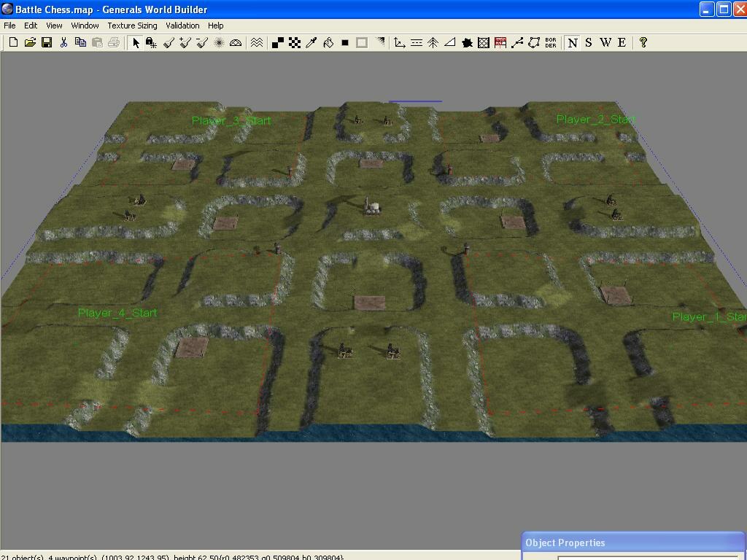Open the Validation menu
The width and height of the screenshot is (747, 560).
click(182, 26)
